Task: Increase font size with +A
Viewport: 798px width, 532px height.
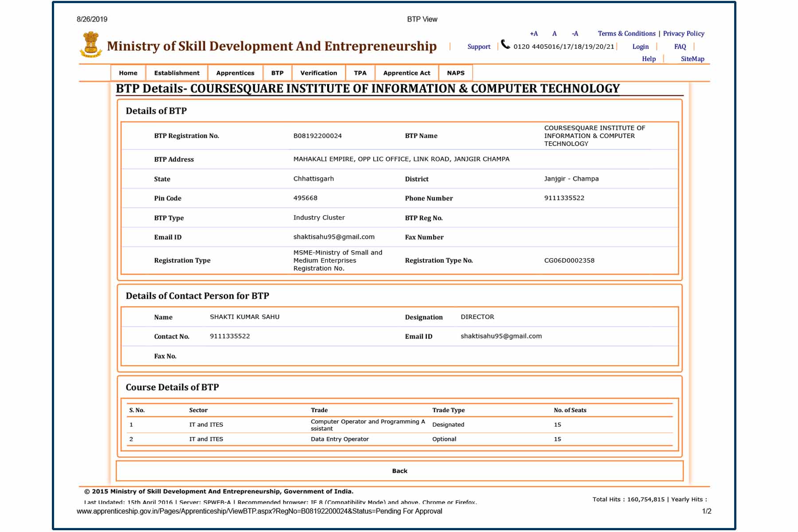Action: click(534, 34)
